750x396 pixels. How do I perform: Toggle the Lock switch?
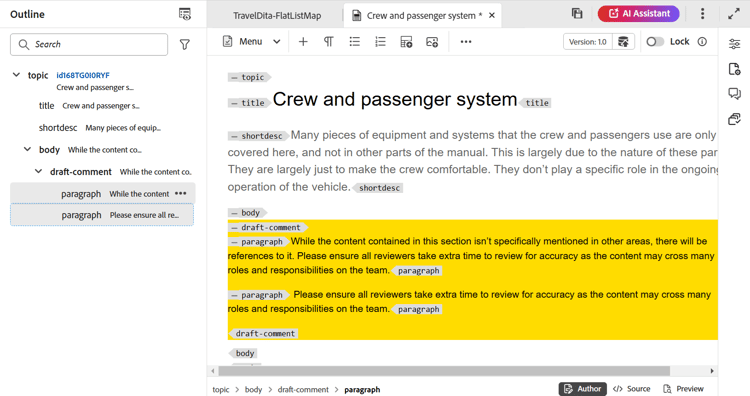655,42
